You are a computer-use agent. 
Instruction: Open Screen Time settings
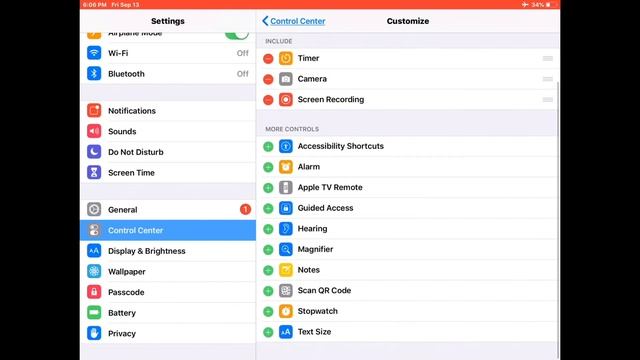pyautogui.click(x=168, y=173)
